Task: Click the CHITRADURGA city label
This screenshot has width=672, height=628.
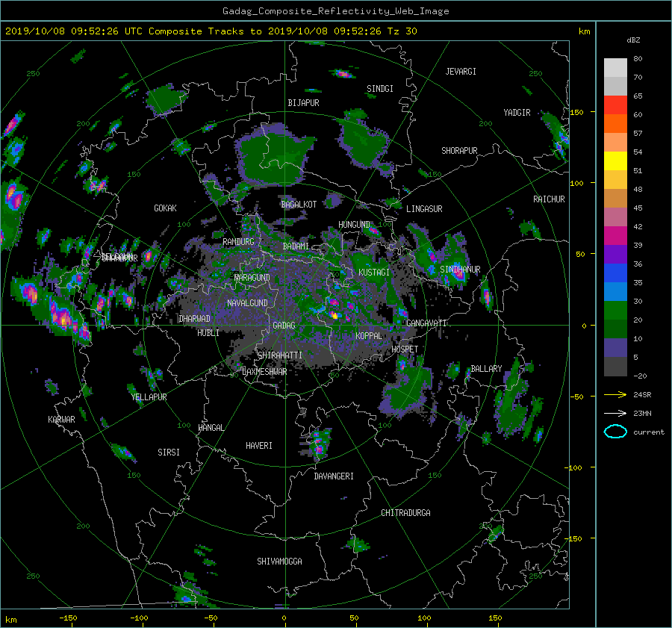Action: [x=405, y=513]
